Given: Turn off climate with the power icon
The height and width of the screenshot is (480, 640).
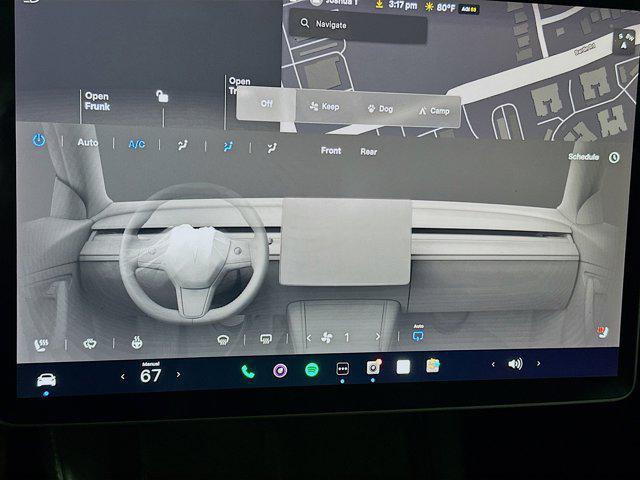Looking at the screenshot, I should coord(39,140).
